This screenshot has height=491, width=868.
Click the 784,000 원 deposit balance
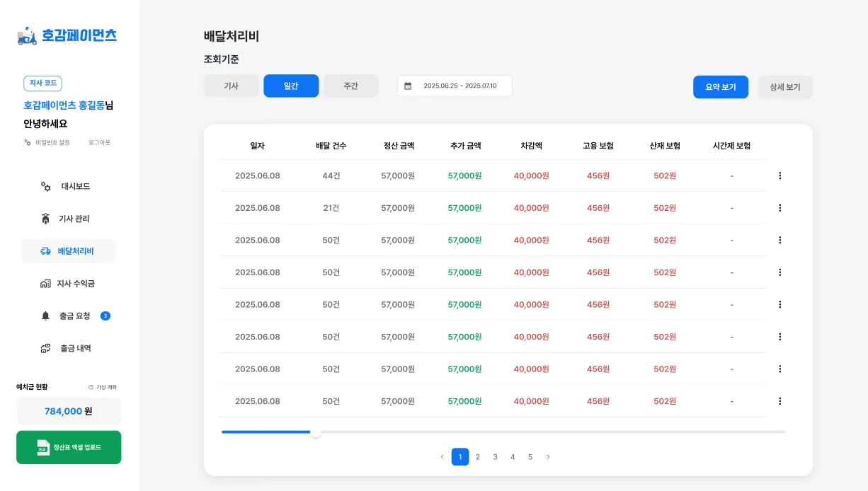(x=69, y=411)
